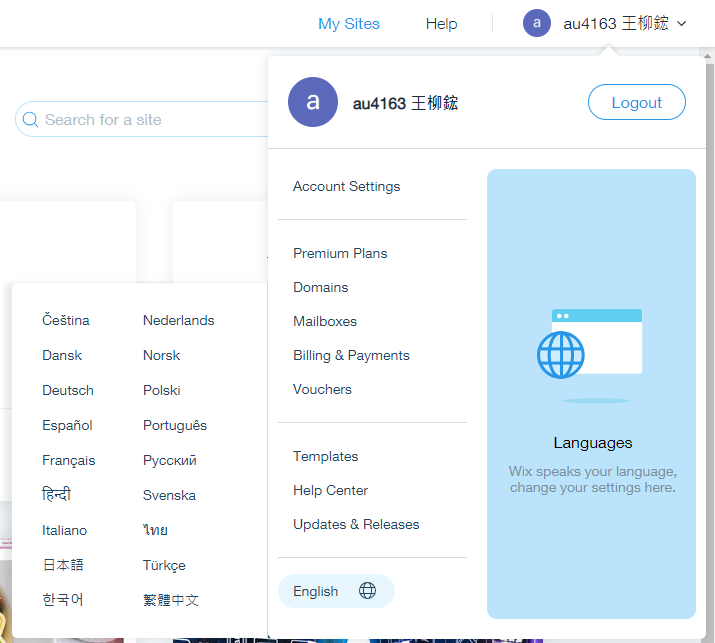The height and width of the screenshot is (643, 715).
Task: Select 한국어 language
Action: coord(63,600)
